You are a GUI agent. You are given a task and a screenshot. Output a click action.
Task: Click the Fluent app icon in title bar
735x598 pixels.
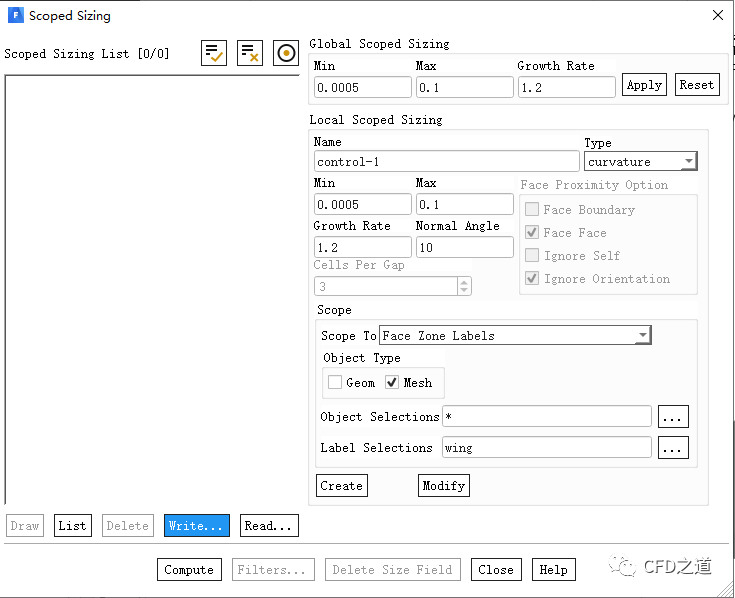tap(15, 15)
